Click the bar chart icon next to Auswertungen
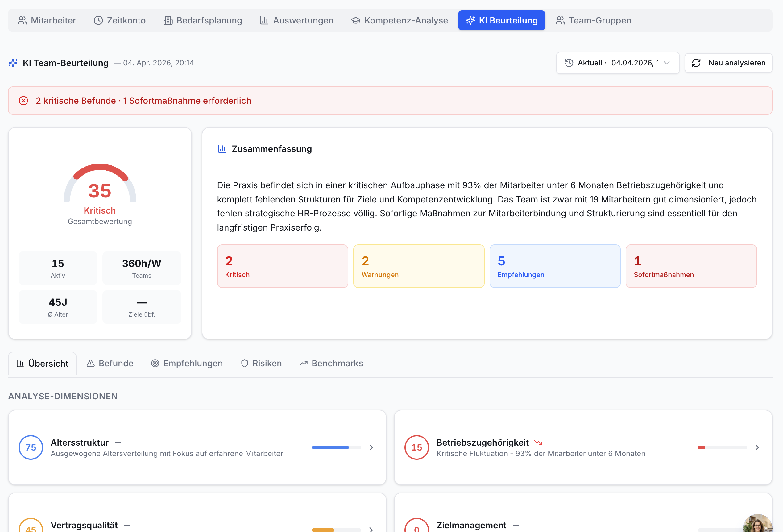This screenshot has width=783, height=532. (x=264, y=21)
